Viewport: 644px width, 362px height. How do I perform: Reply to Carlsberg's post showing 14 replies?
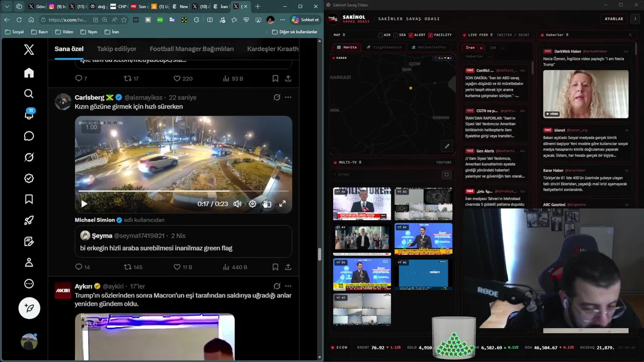coord(82,267)
